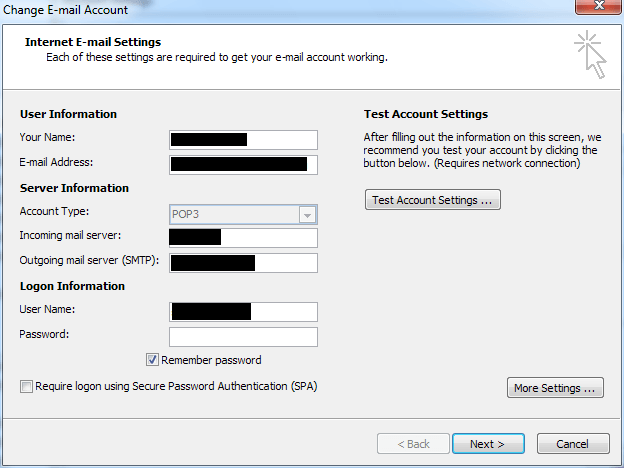
Task: Enable Require logon using Secure Password Authentication
Action: point(25,385)
